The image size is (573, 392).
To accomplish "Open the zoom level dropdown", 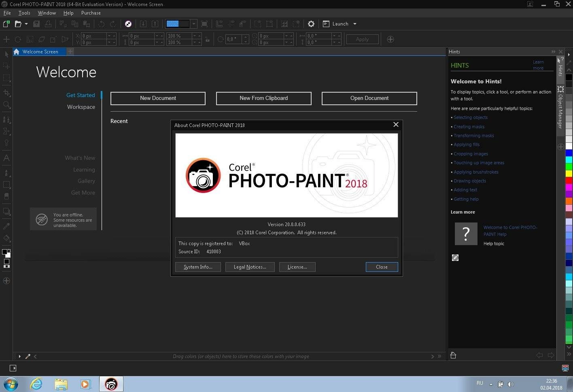I will pos(194,24).
